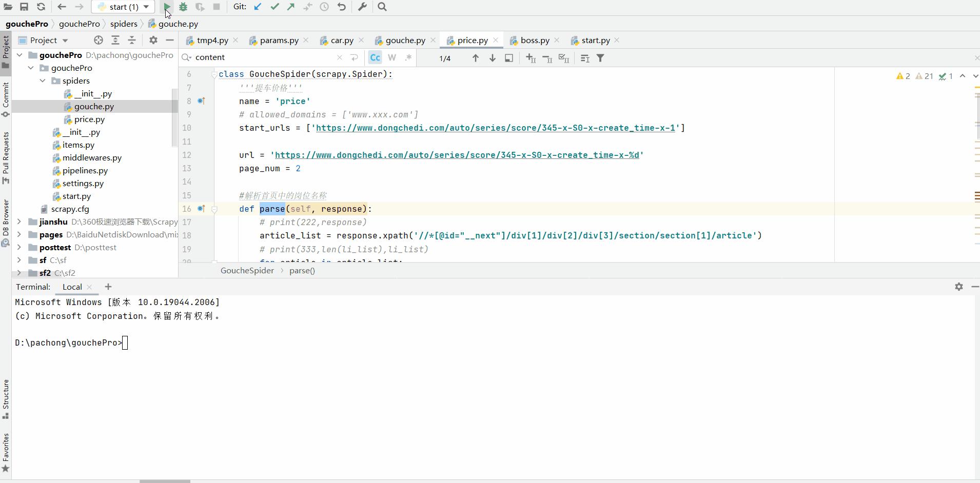Switch to params.py editor tab
The width and height of the screenshot is (980, 483).
point(279,40)
